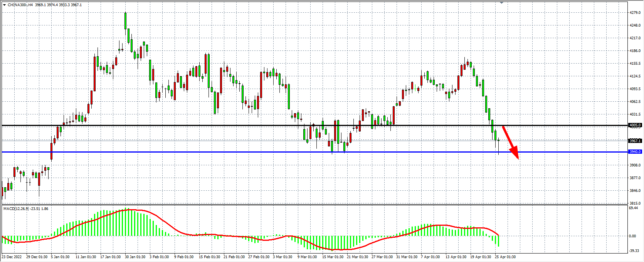The image size is (644, 262).
Task: Click the 23 Dec 2022 date label
Action: point(12,257)
